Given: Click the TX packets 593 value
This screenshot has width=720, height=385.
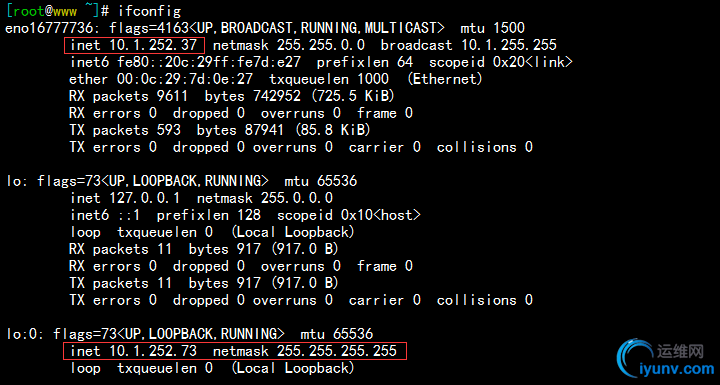Looking at the screenshot, I should 125,130.
